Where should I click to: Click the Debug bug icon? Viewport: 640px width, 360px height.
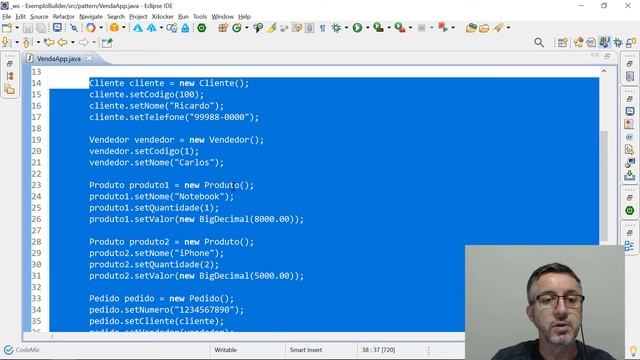[x=336, y=28]
